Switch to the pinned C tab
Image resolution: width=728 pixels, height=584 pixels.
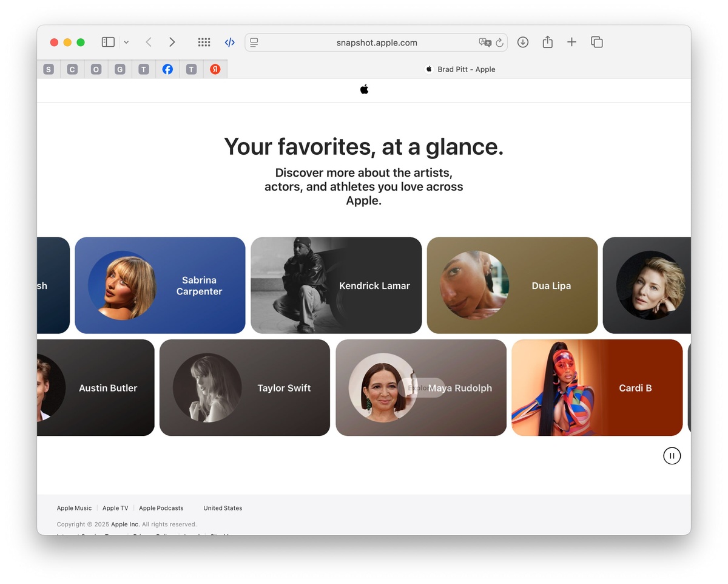[72, 69]
